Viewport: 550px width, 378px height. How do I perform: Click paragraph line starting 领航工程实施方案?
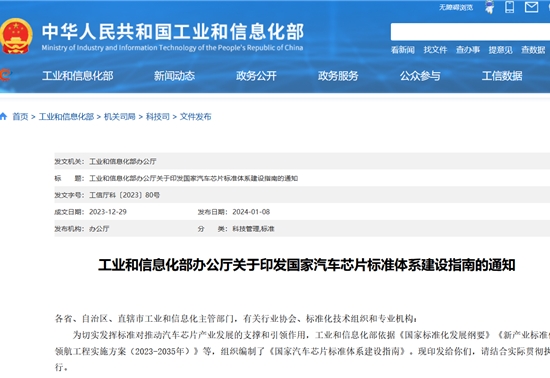tap(302, 351)
